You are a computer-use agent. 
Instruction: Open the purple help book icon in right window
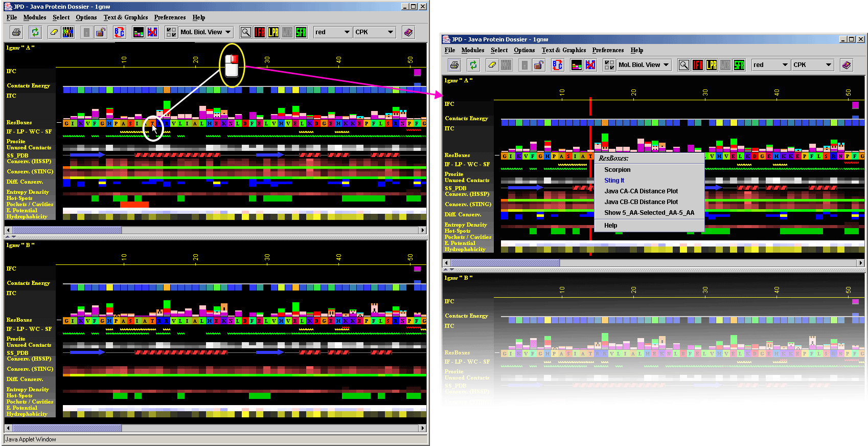tap(847, 65)
